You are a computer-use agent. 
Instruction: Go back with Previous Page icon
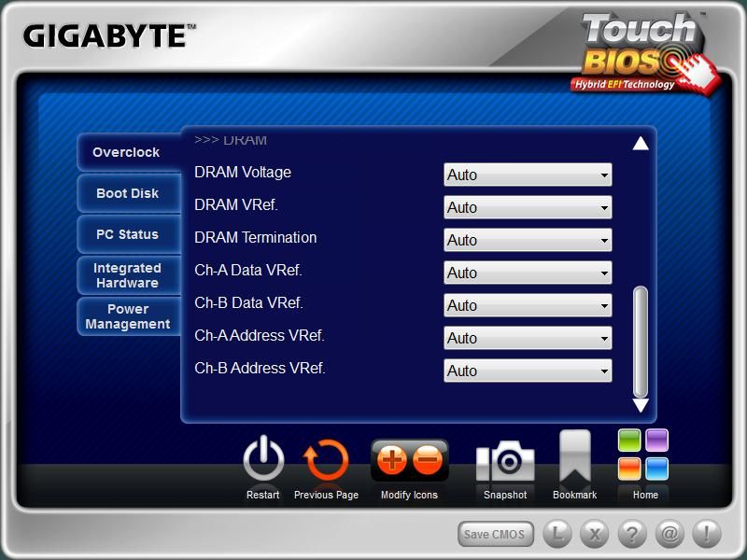point(326,461)
